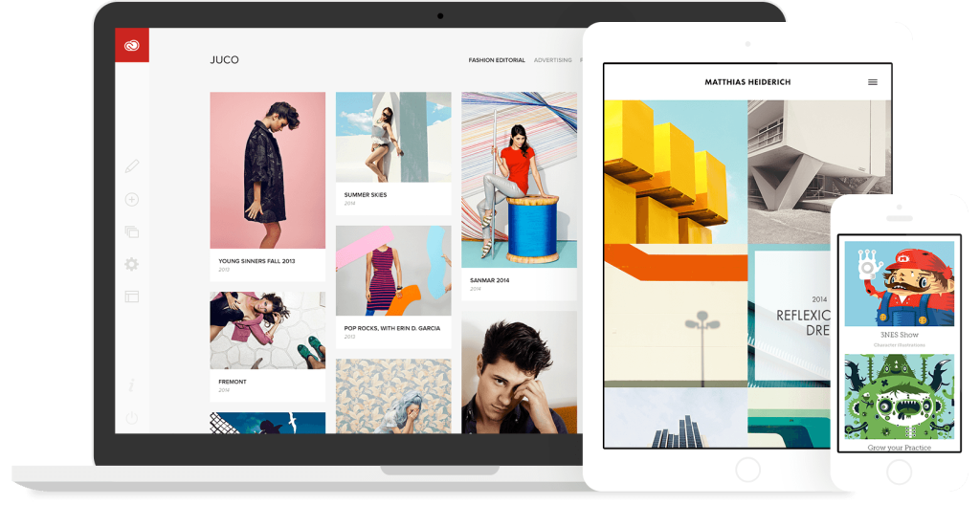Viewport: 980px width, 505px height.
Task: Open the Fremont project thumbnail
Action: [268, 331]
